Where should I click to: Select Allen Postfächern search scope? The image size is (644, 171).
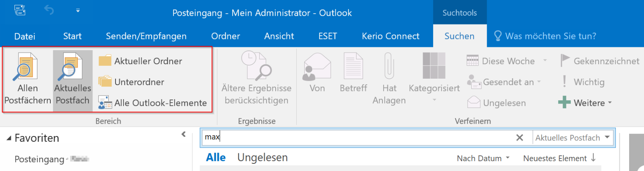(x=27, y=80)
